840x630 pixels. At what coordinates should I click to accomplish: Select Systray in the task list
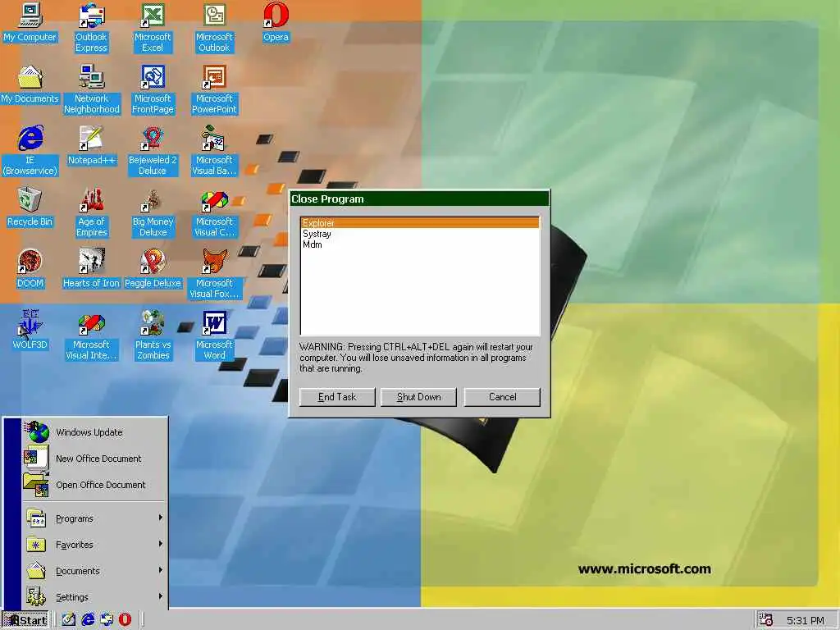point(420,234)
